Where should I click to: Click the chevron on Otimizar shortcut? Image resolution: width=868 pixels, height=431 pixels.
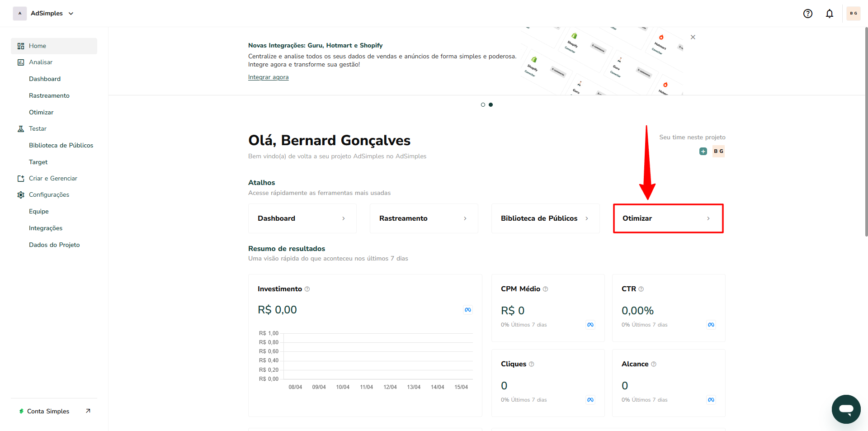click(x=708, y=218)
